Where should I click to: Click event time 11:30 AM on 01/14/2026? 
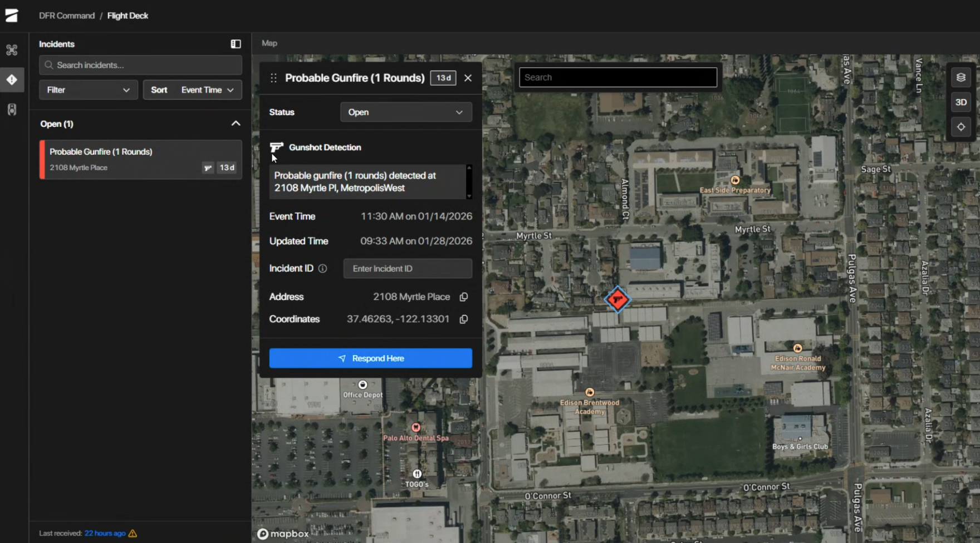[x=416, y=216]
